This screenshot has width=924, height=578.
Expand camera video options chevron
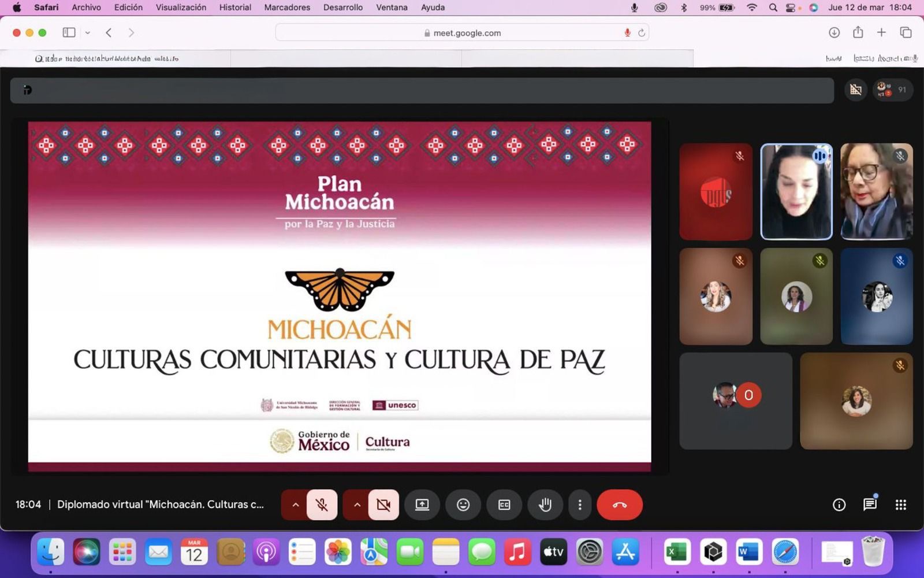357,505
